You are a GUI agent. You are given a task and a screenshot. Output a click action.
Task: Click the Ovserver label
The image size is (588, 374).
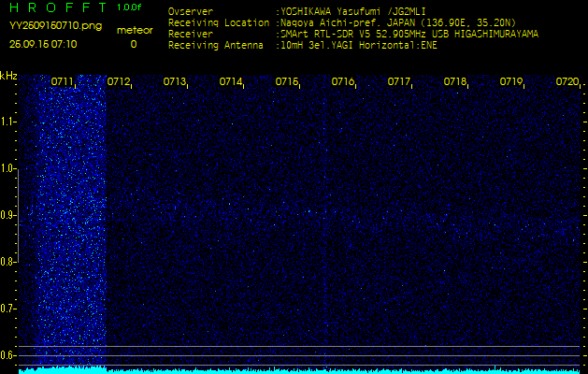(x=191, y=11)
